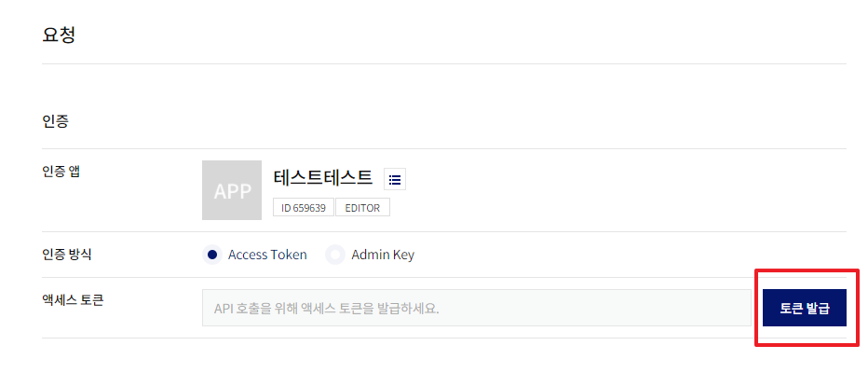The width and height of the screenshot is (868, 373).
Task: Click the EDITOR role badge
Action: pos(362,208)
